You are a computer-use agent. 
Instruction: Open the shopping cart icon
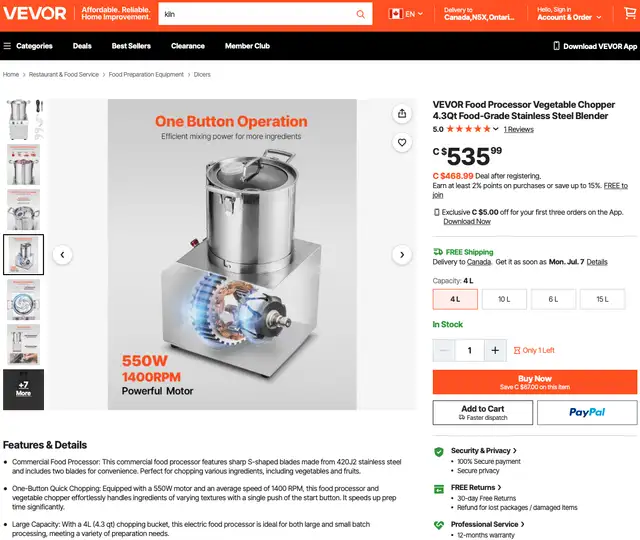point(630,13)
